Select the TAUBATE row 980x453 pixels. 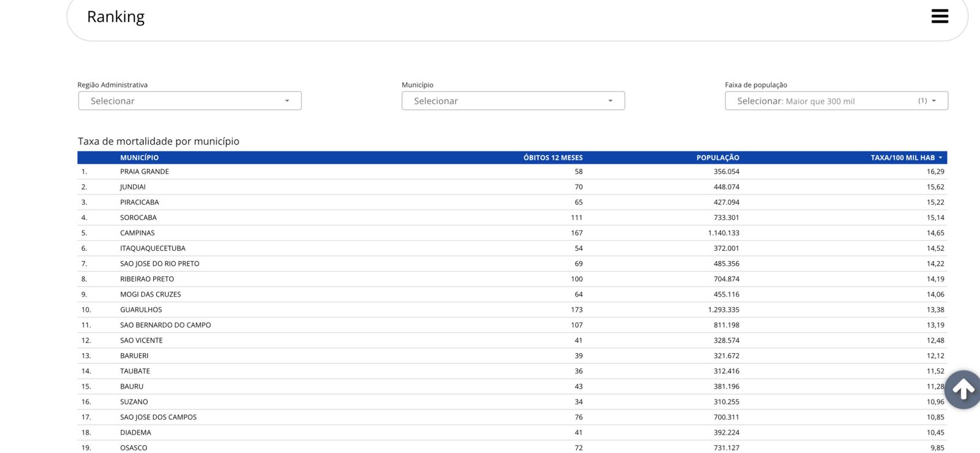tap(512, 371)
